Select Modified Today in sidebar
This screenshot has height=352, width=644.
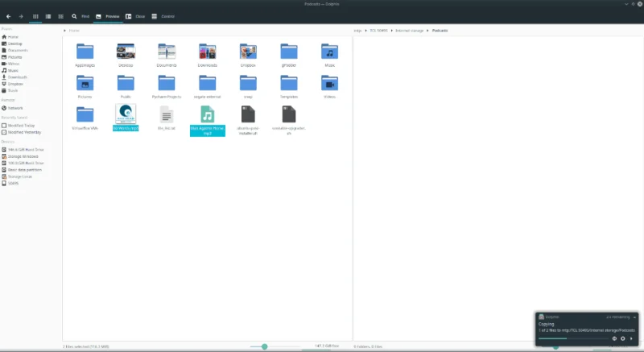click(18, 126)
